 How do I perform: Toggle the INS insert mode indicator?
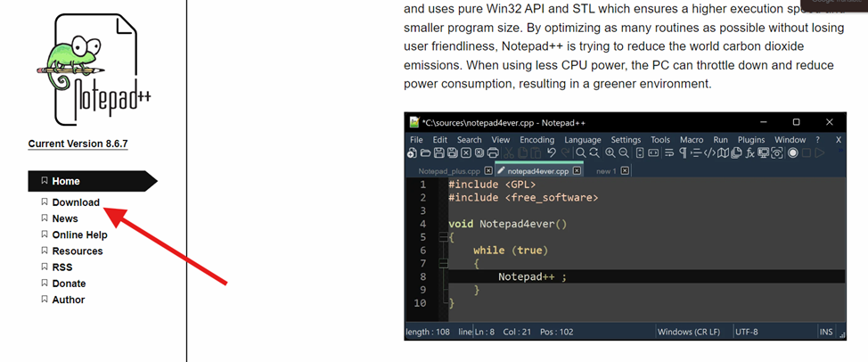tap(826, 332)
